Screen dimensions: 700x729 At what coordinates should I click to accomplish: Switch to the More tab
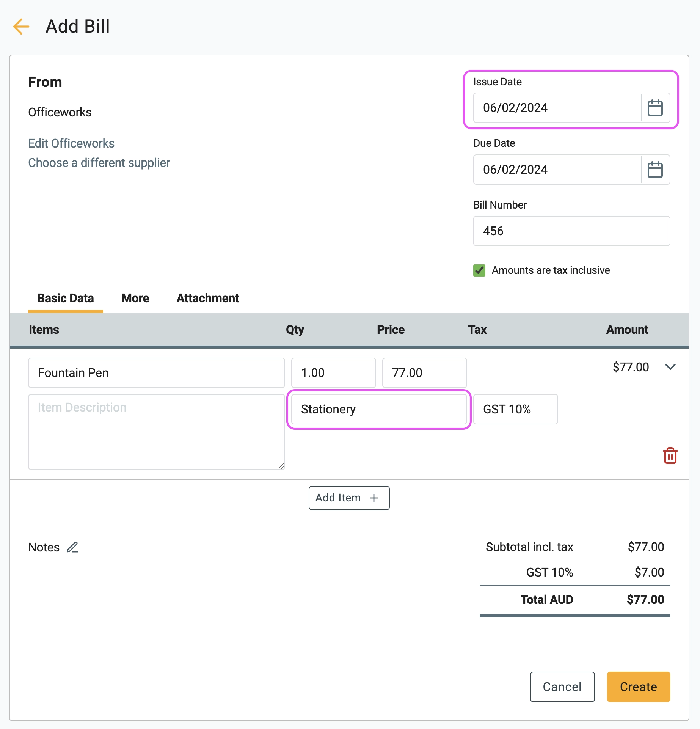tap(135, 299)
